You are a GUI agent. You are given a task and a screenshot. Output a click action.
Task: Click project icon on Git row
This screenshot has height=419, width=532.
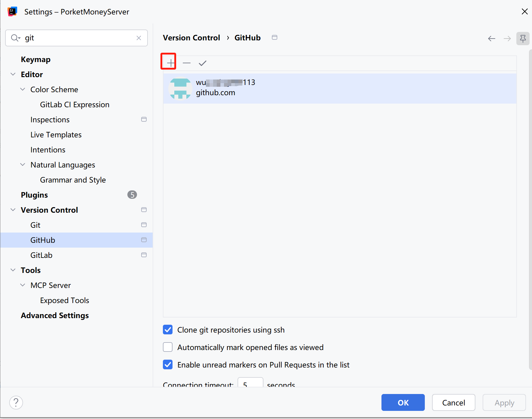click(144, 225)
